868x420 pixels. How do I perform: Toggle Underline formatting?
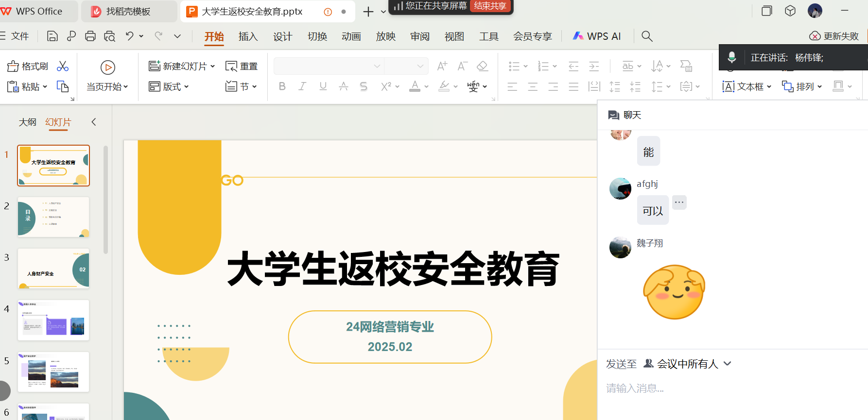click(323, 86)
